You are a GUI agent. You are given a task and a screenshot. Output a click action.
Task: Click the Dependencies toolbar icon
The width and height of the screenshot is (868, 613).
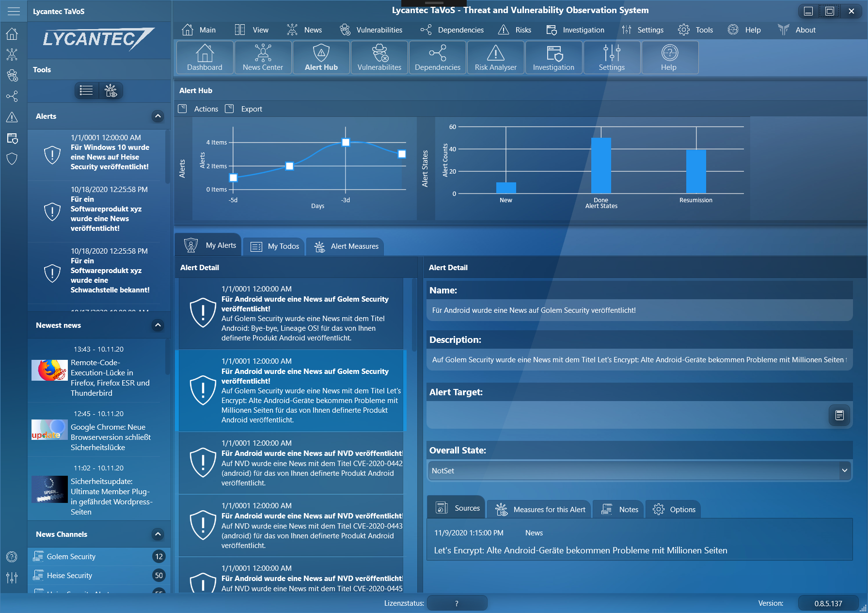(x=437, y=57)
